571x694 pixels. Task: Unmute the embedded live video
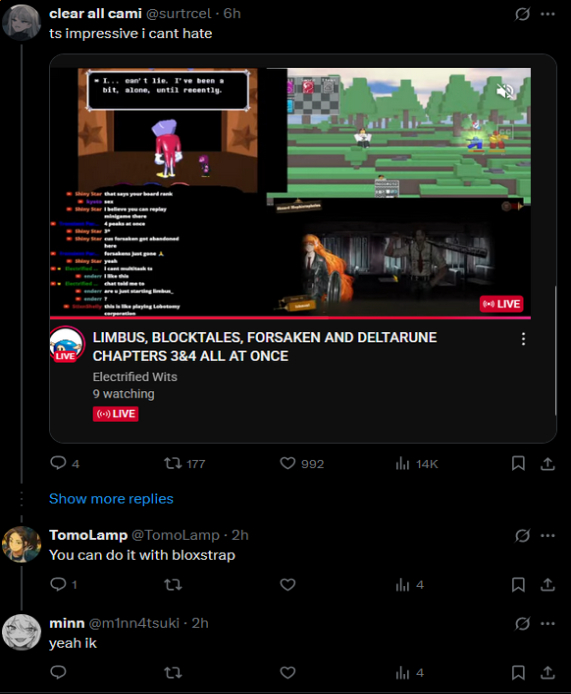tap(505, 92)
